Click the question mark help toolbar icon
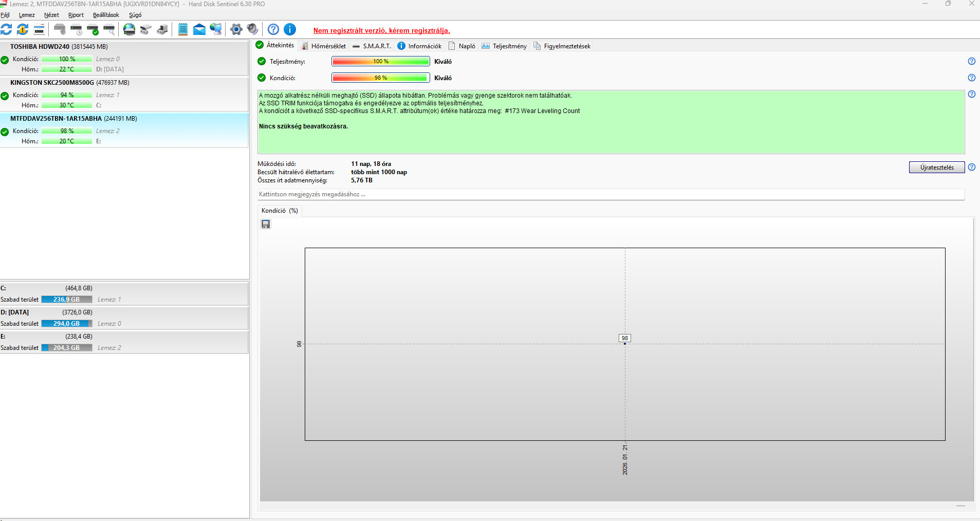The width and height of the screenshot is (980, 521). click(273, 29)
